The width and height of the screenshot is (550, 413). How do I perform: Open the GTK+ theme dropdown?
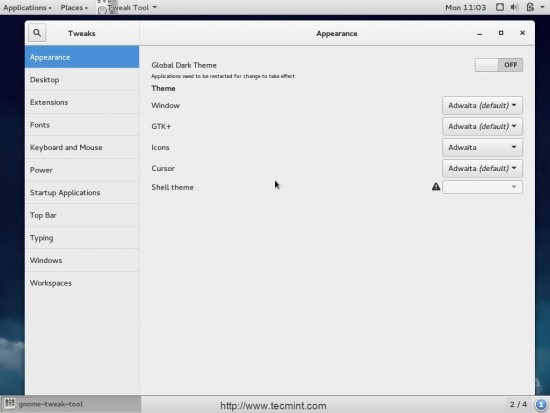[482, 127]
